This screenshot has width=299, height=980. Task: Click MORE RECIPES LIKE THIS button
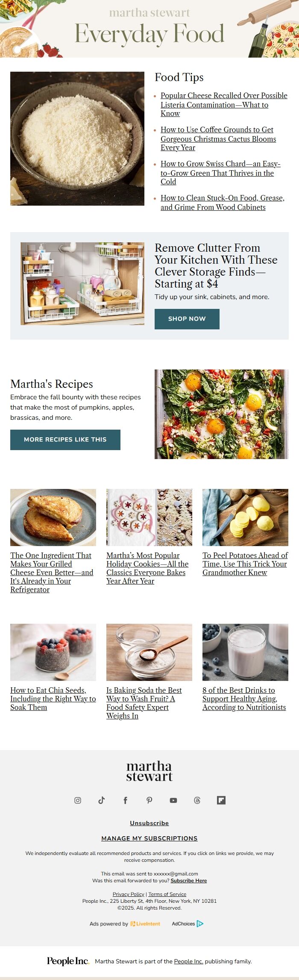pyautogui.click(x=65, y=439)
